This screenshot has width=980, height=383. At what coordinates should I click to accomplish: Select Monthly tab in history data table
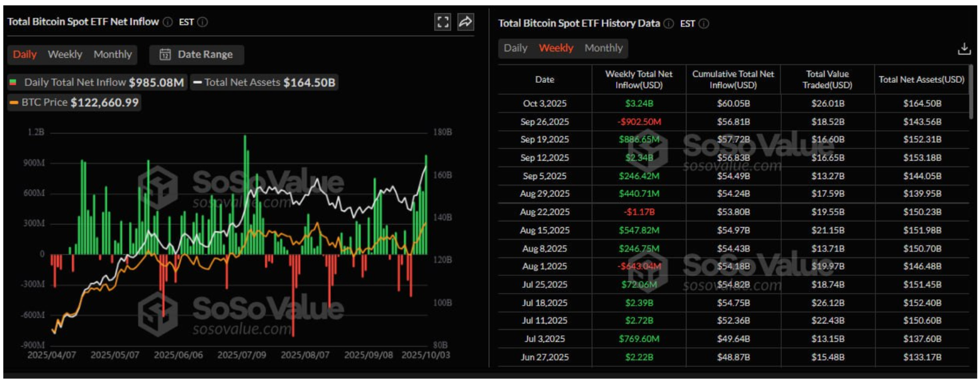(x=603, y=48)
